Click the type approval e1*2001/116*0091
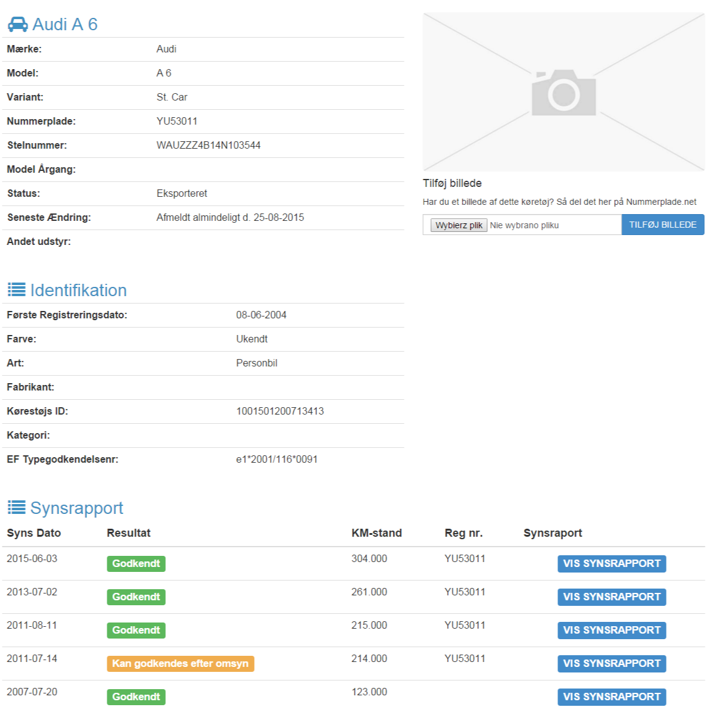This screenshot has width=719, height=728. (x=277, y=460)
